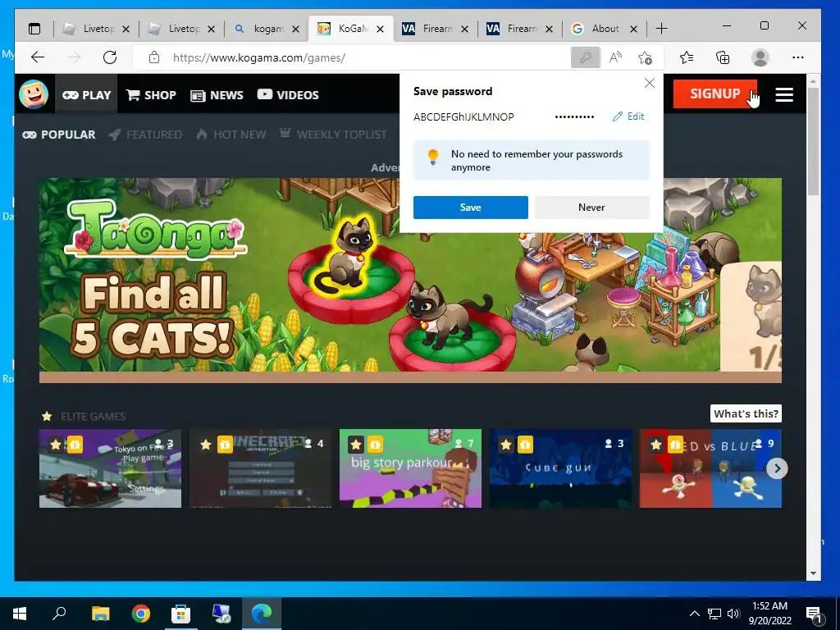Open Red vs Blue game thumbnail

(710, 468)
